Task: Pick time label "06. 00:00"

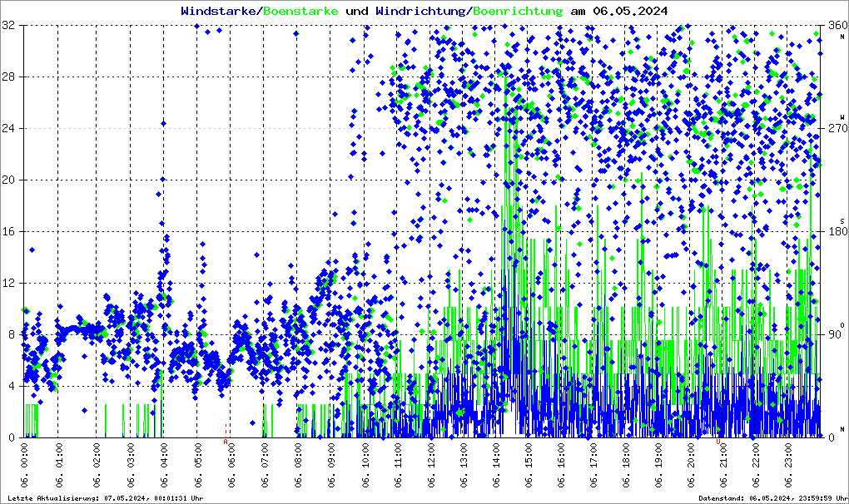Action: pyautogui.click(x=25, y=465)
